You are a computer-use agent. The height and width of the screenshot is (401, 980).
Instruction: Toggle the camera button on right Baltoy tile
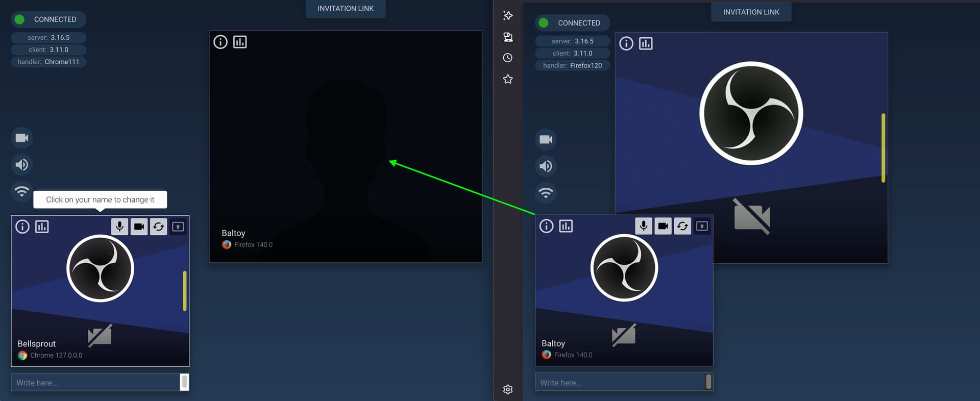tap(663, 226)
